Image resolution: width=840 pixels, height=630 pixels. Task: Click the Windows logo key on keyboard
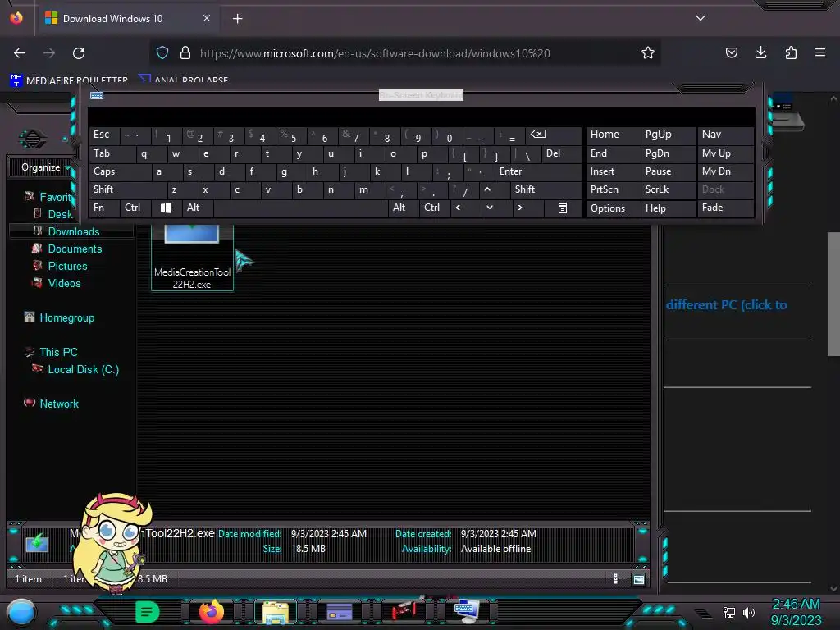(x=166, y=208)
